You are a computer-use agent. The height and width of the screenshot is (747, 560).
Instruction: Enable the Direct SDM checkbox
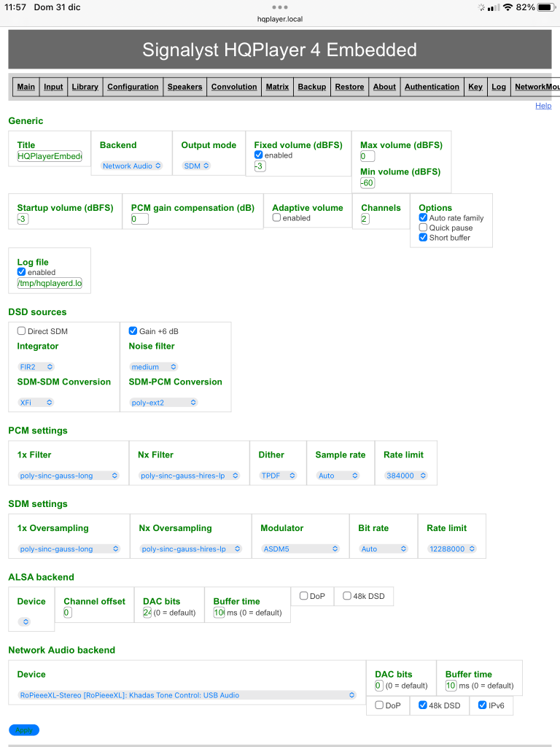click(x=21, y=330)
